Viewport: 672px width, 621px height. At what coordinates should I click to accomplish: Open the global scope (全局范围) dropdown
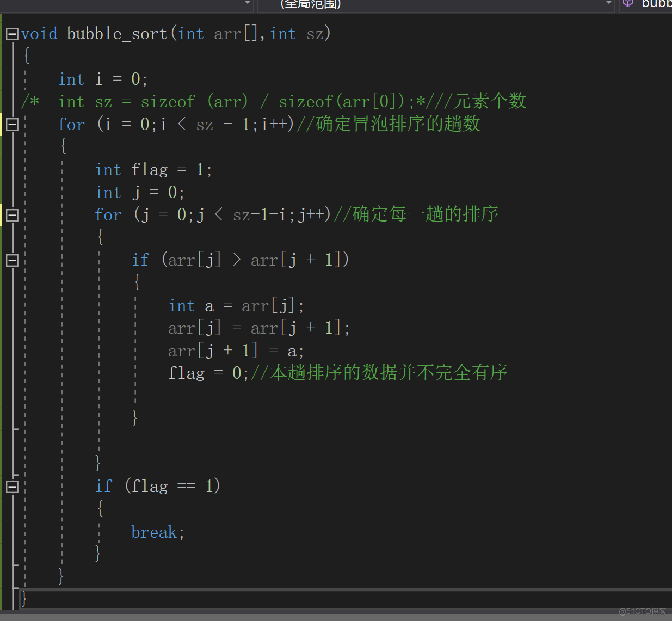[435, 4]
